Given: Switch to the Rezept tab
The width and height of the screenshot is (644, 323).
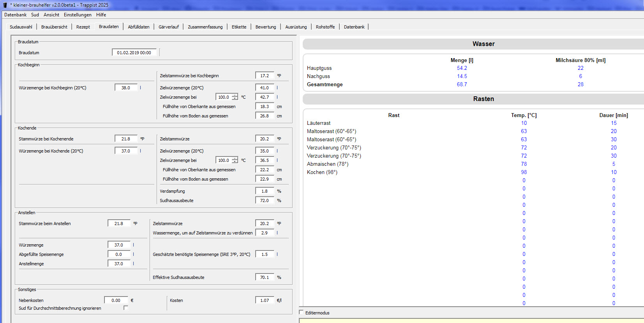Looking at the screenshot, I should (83, 27).
